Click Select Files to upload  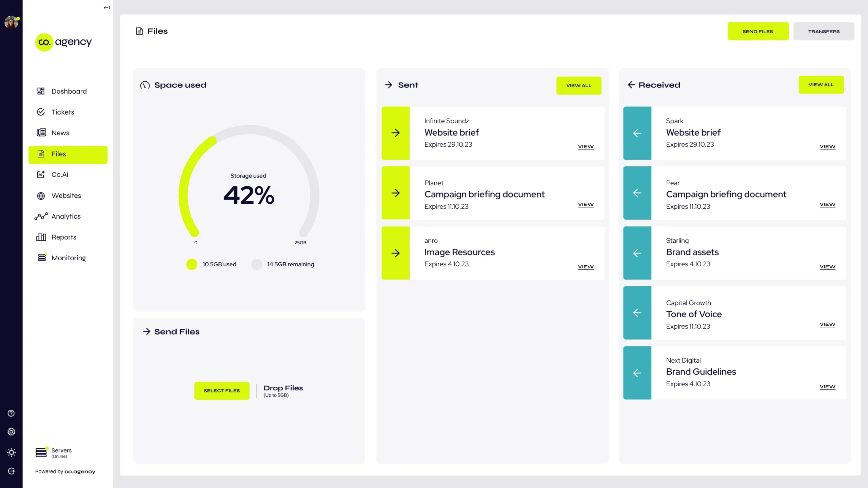point(222,390)
